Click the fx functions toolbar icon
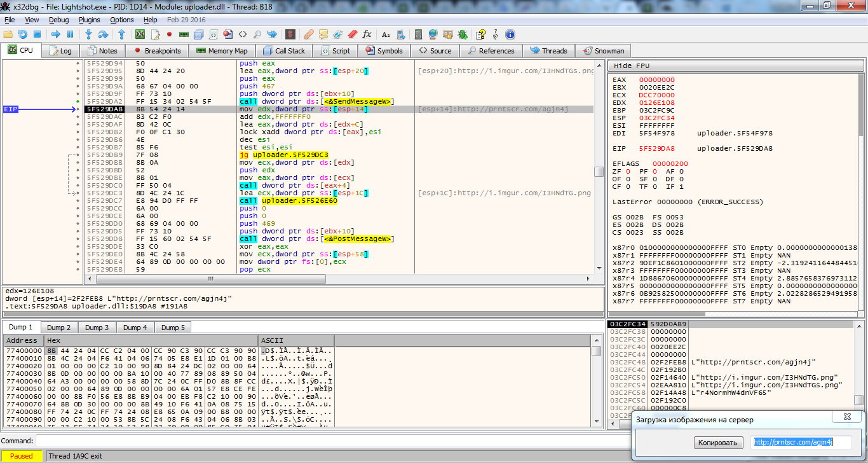The height and width of the screenshot is (463, 868). (367, 34)
